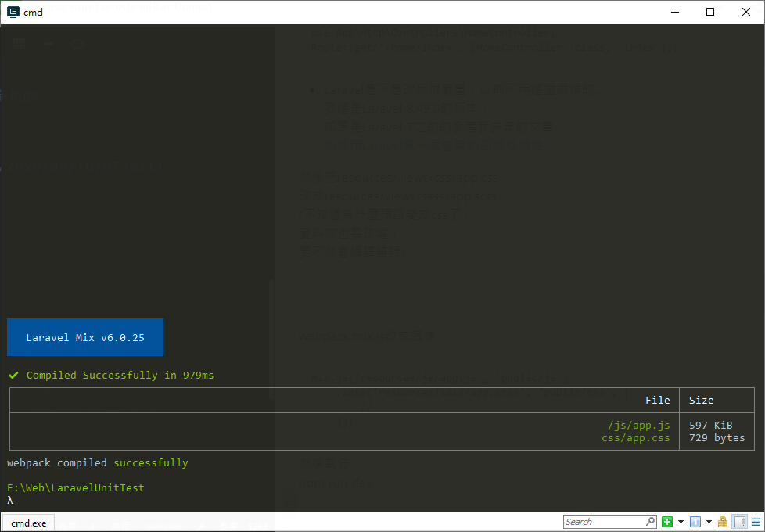Open dropdown arrow next to green plus
765x532 pixels.
click(681, 522)
